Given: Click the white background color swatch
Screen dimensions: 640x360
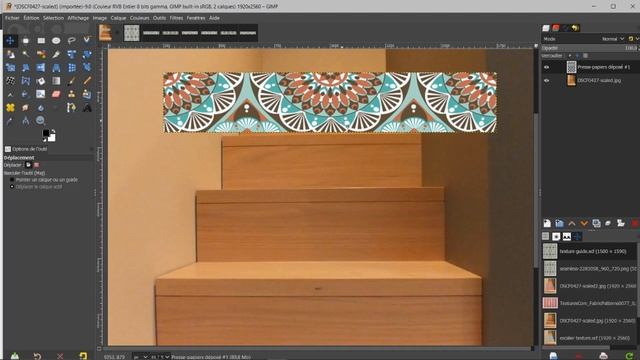Looking at the screenshot, I should pyautogui.click(x=52, y=138).
